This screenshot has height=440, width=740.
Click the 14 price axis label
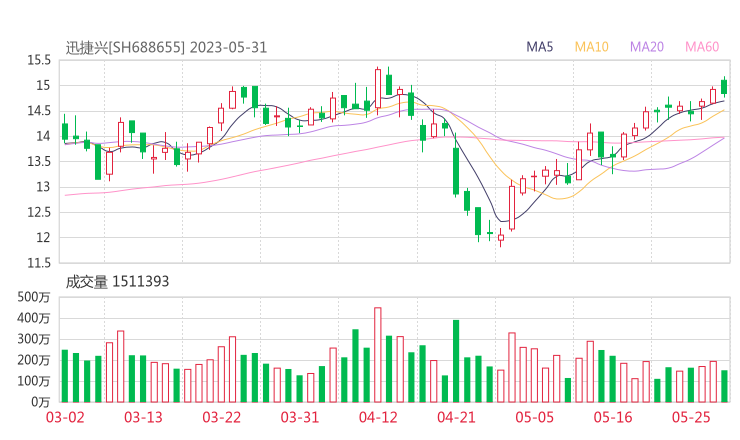pyautogui.click(x=43, y=136)
